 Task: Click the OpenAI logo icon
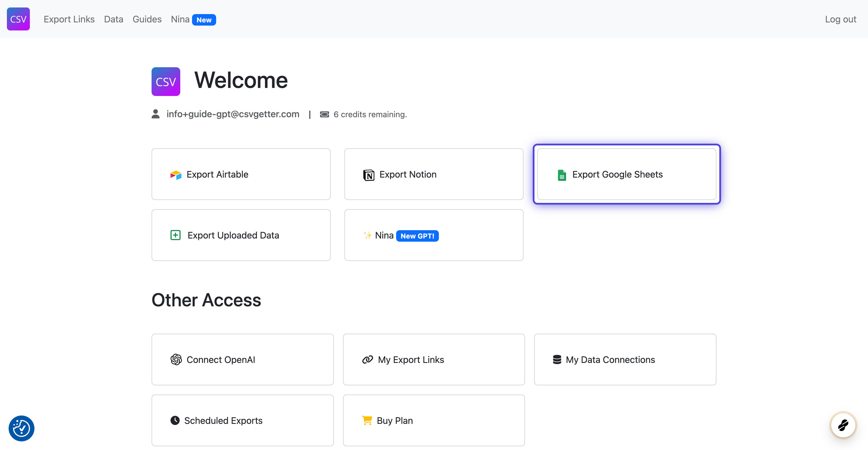[x=176, y=359]
